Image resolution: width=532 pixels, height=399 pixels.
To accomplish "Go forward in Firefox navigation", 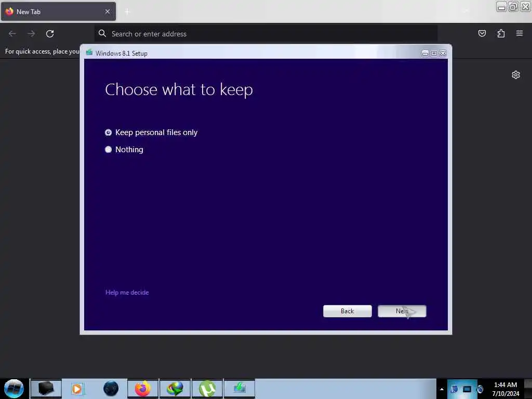I will tap(31, 34).
